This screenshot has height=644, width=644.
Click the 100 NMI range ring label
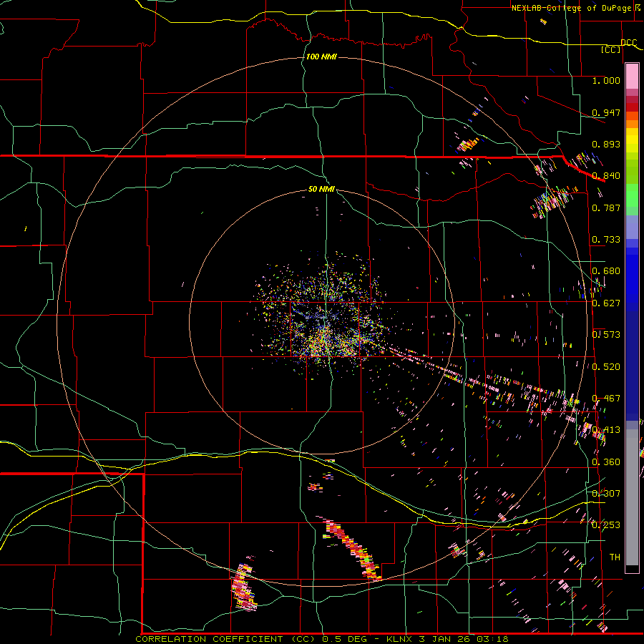[x=321, y=57]
